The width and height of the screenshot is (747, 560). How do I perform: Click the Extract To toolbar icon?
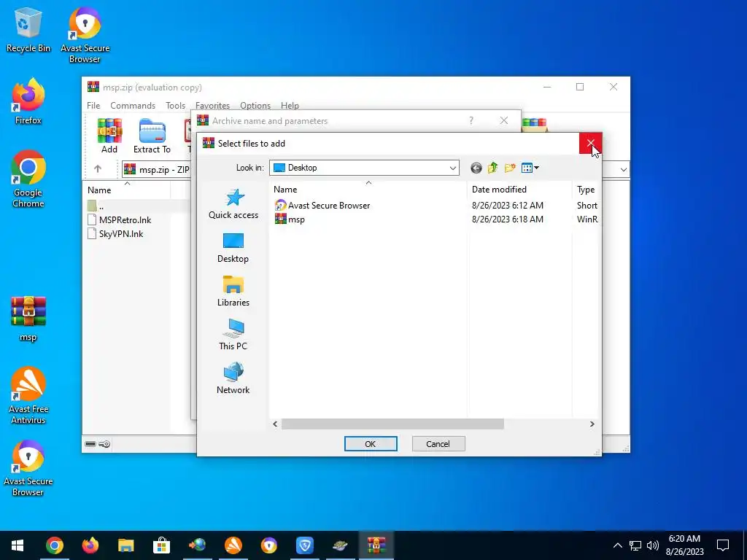click(152, 136)
